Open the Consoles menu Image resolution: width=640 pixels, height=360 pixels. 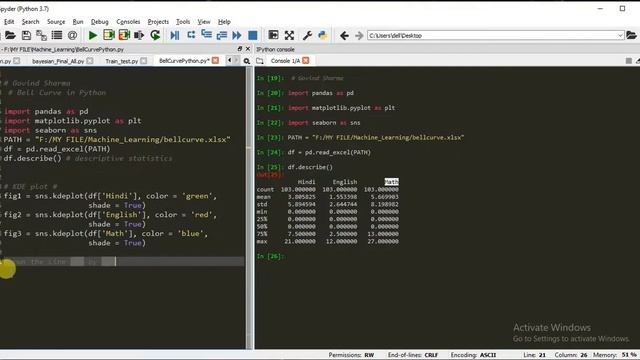tap(128, 22)
